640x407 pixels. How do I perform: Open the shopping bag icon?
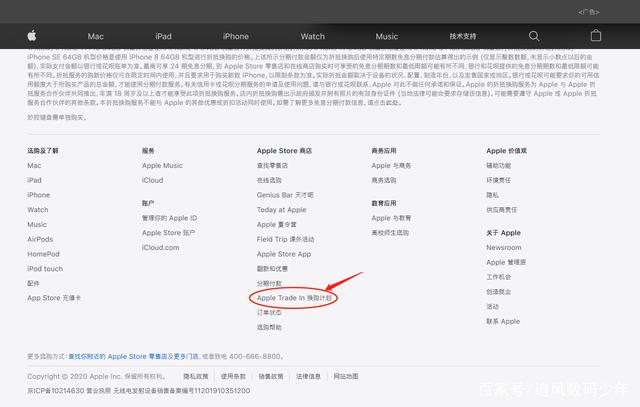click(x=596, y=36)
